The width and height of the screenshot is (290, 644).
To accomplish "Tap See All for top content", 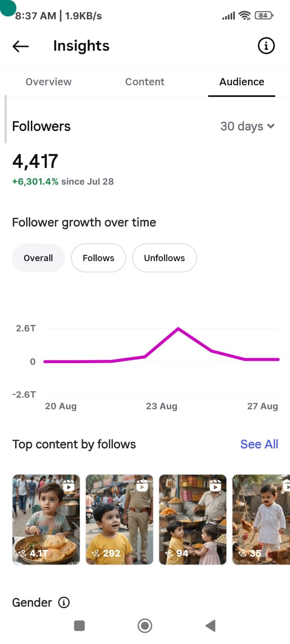I will [259, 444].
